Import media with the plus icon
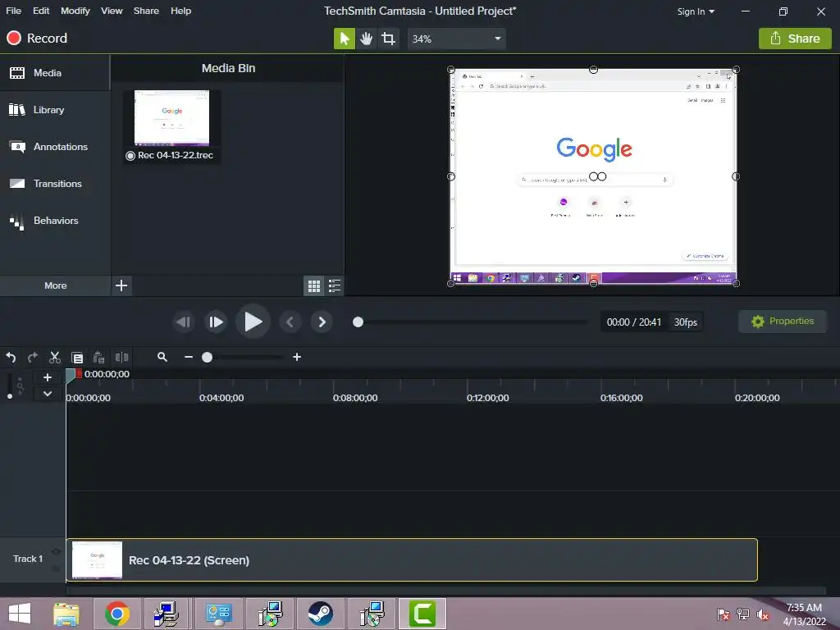The width and height of the screenshot is (840, 630). pyautogui.click(x=121, y=285)
